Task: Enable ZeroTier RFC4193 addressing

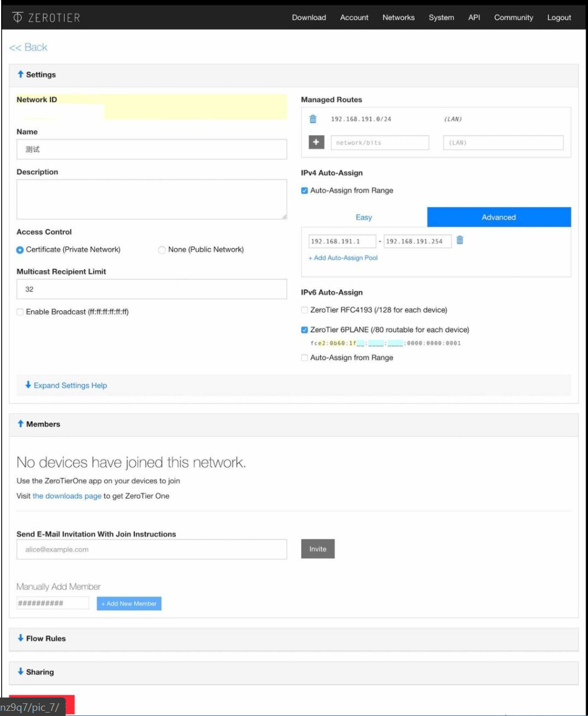Action: pyautogui.click(x=305, y=310)
